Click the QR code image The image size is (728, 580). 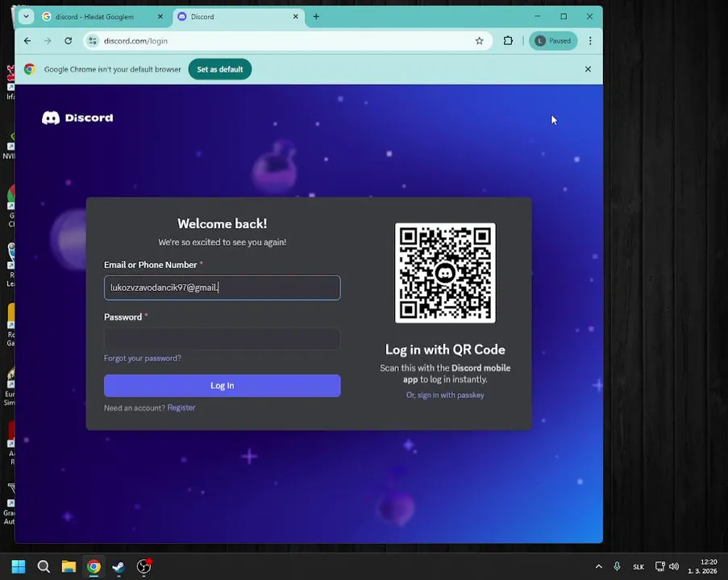445,273
